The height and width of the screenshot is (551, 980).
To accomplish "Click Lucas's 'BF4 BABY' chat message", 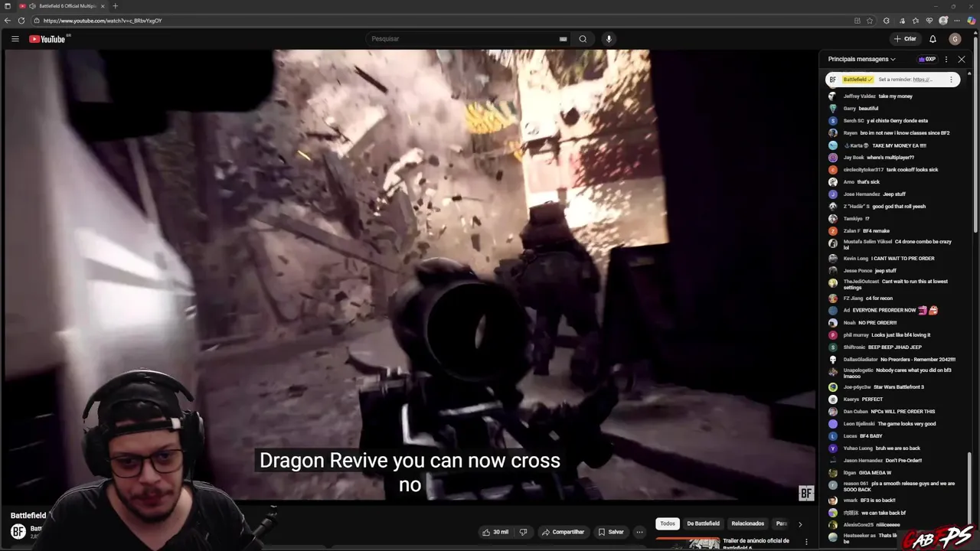I will pos(863,436).
